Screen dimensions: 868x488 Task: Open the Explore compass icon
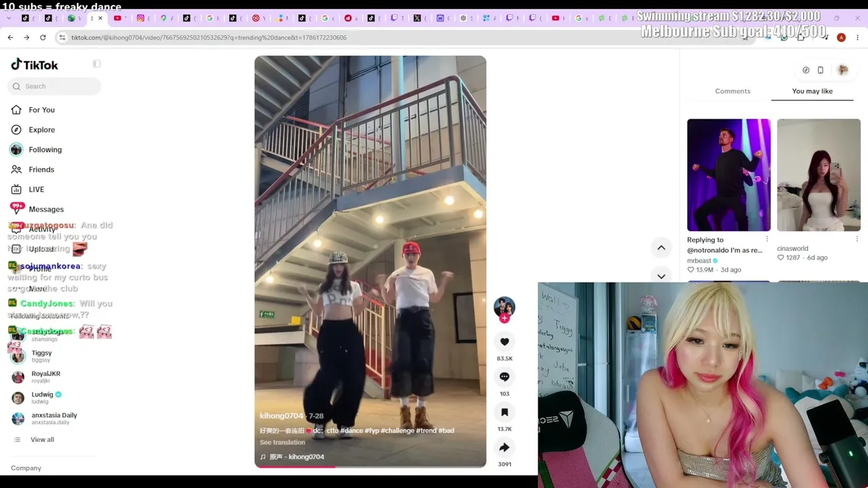point(16,129)
